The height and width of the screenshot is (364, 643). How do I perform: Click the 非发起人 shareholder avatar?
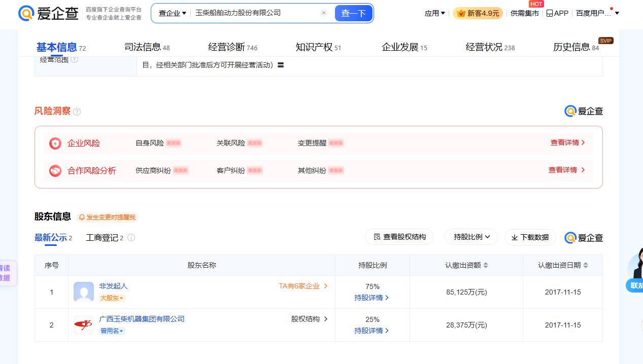pos(84,292)
